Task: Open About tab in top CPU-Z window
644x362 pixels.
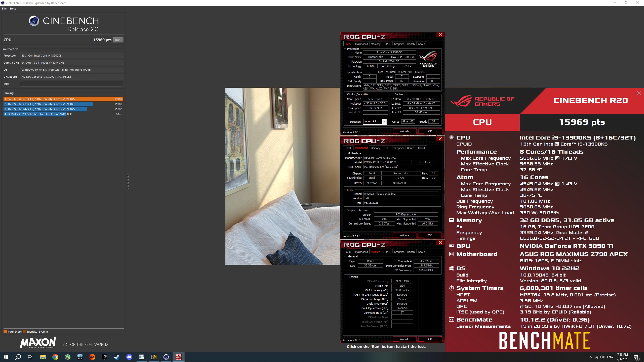Action: pos(422,44)
